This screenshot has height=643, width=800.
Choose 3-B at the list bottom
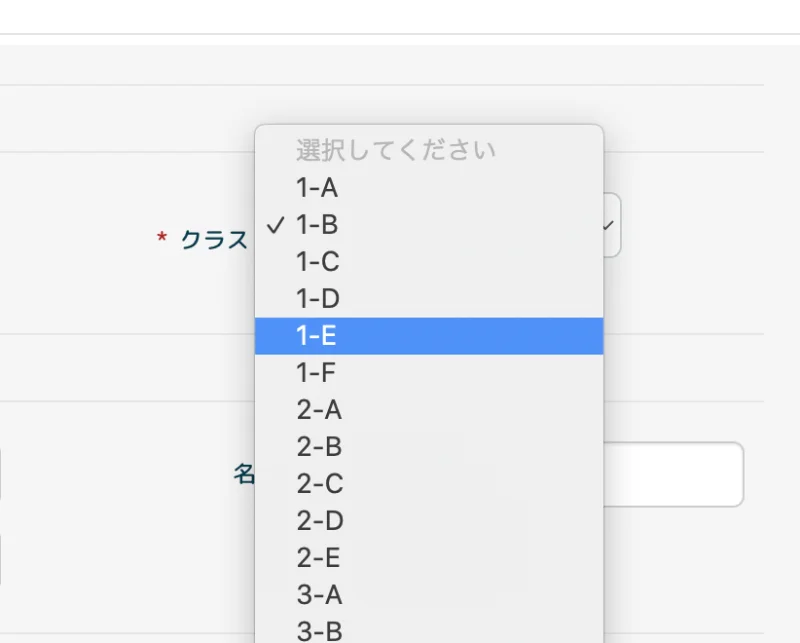point(429,630)
